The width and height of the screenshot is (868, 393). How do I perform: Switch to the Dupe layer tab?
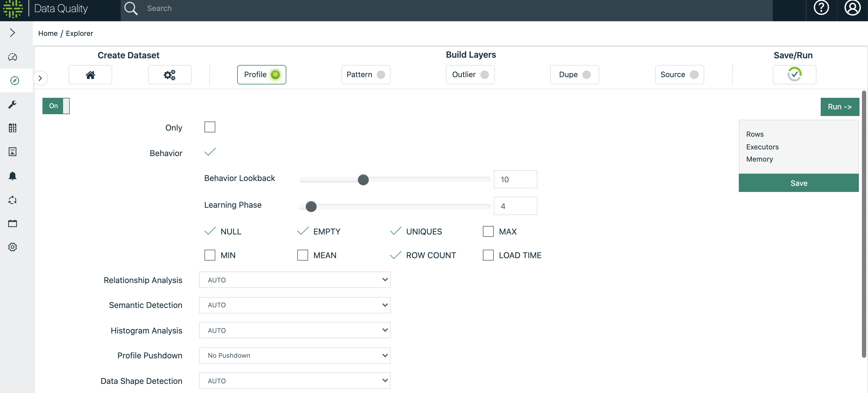574,74
